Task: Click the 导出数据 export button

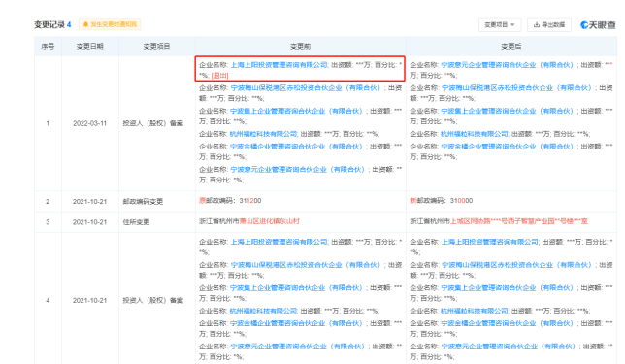Action: [549, 24]
